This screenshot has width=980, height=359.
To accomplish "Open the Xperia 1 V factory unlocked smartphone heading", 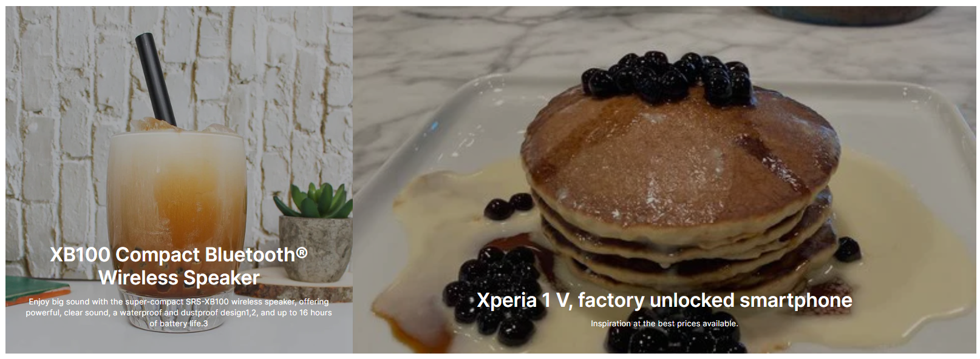I will (x=664, y=300).
